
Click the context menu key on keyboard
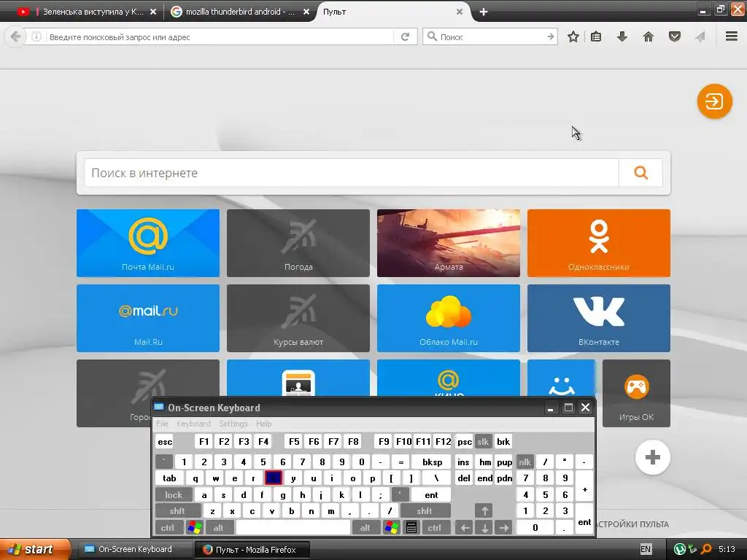(x=411, y=528)
